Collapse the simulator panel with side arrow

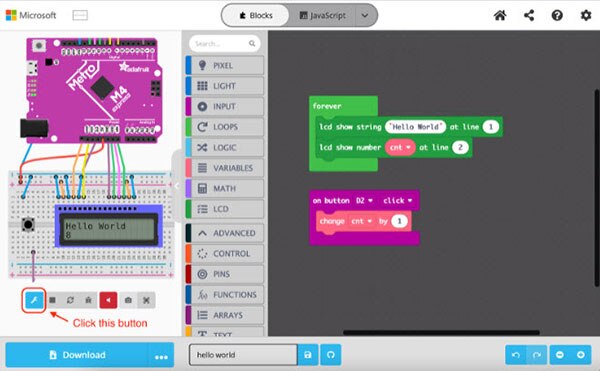(177, 186)
